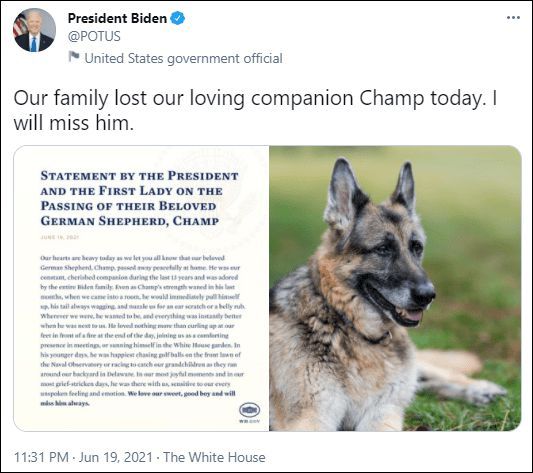
Task: Click the blue verified checkmark badge
Action: tap(177, 18)
